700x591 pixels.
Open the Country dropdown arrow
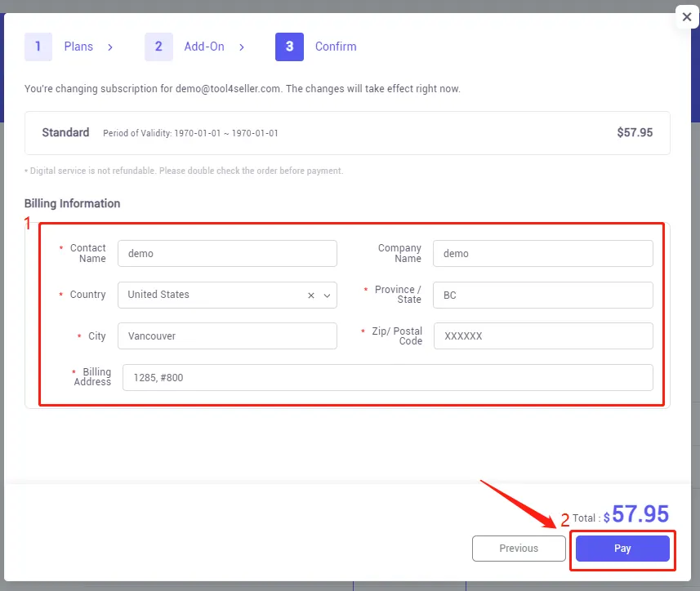326,294
